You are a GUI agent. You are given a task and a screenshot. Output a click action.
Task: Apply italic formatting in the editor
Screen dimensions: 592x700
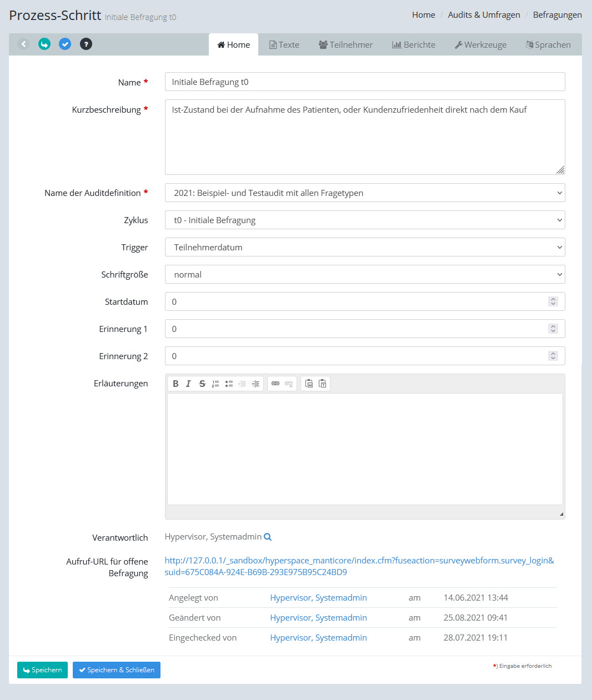click(189, 384)
